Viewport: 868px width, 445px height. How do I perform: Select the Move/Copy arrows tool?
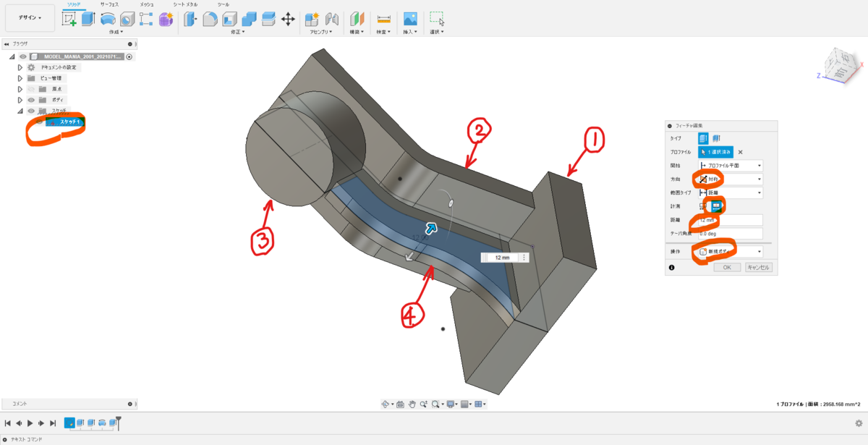coord(287,20)
